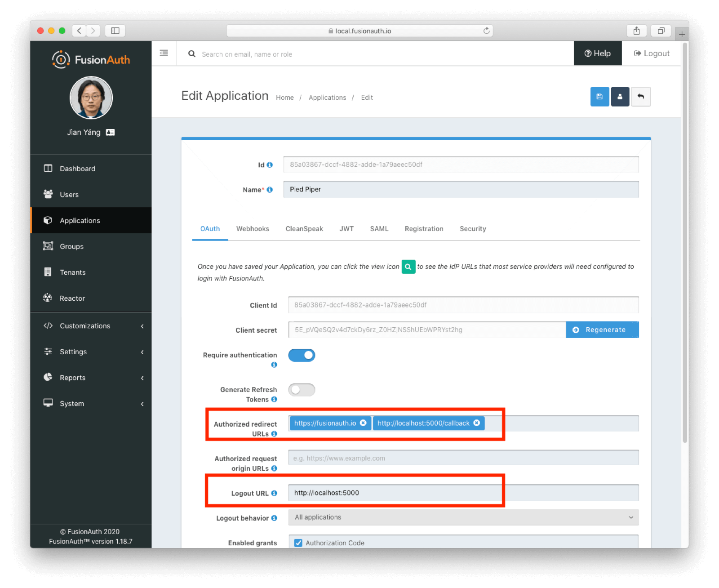Expand the Customizations submenu chevron

[142, 326]
